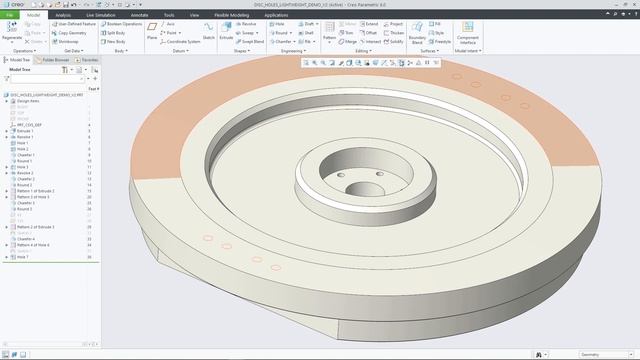Open the File menu

[9, 15]
